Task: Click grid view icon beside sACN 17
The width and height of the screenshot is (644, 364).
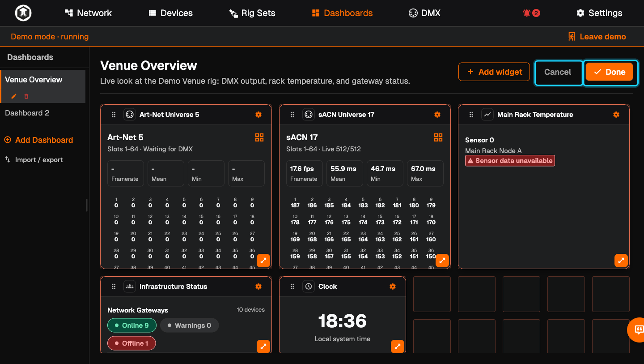Action: (438, 137)
